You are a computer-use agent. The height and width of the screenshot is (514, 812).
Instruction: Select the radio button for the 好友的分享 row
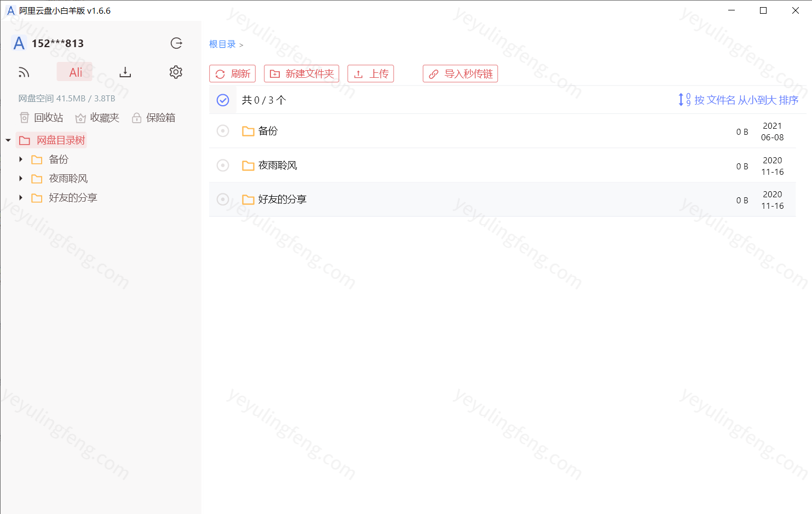(223, 199)
